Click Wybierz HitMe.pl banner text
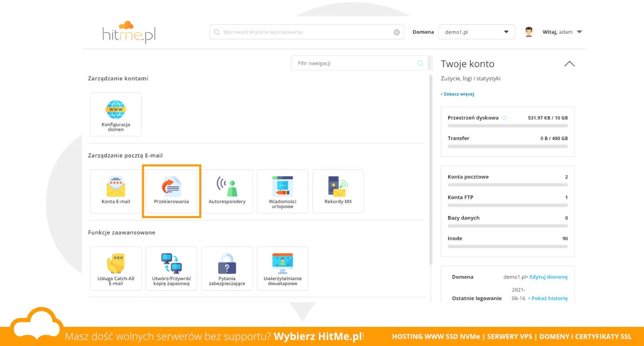Viewport: 644px width, 346px height. coord(319,336)
